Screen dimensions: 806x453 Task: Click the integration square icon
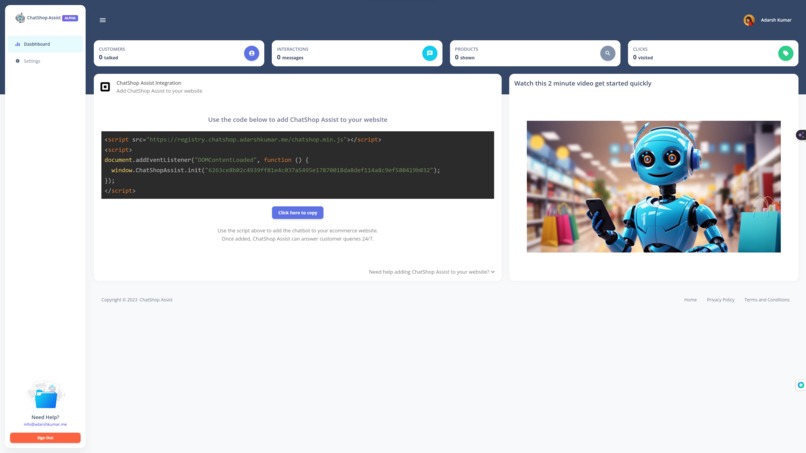click(x=105, y=87)
